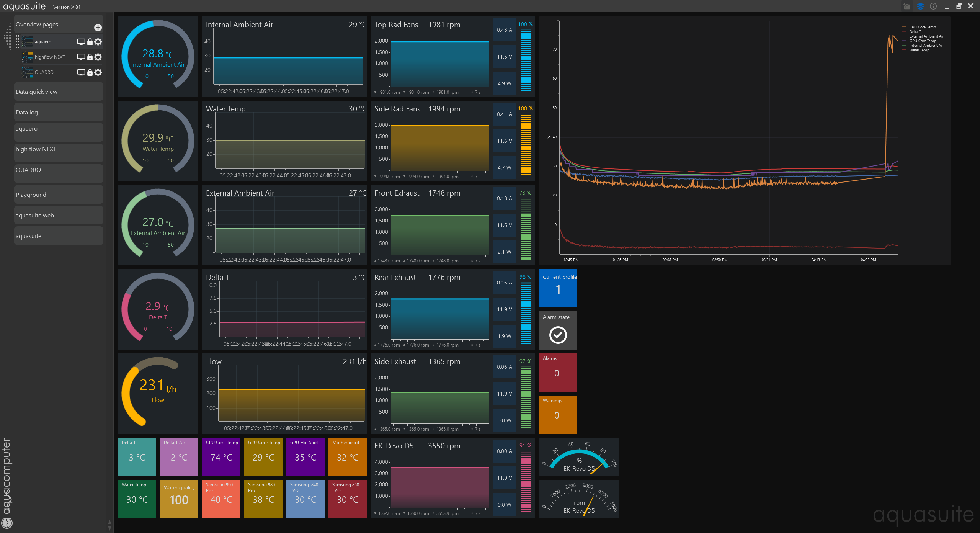Screen dimensions: 980x533
Task: Click desktop mode monitor icon for aquaero page
Action: click(x=81, y=42)
